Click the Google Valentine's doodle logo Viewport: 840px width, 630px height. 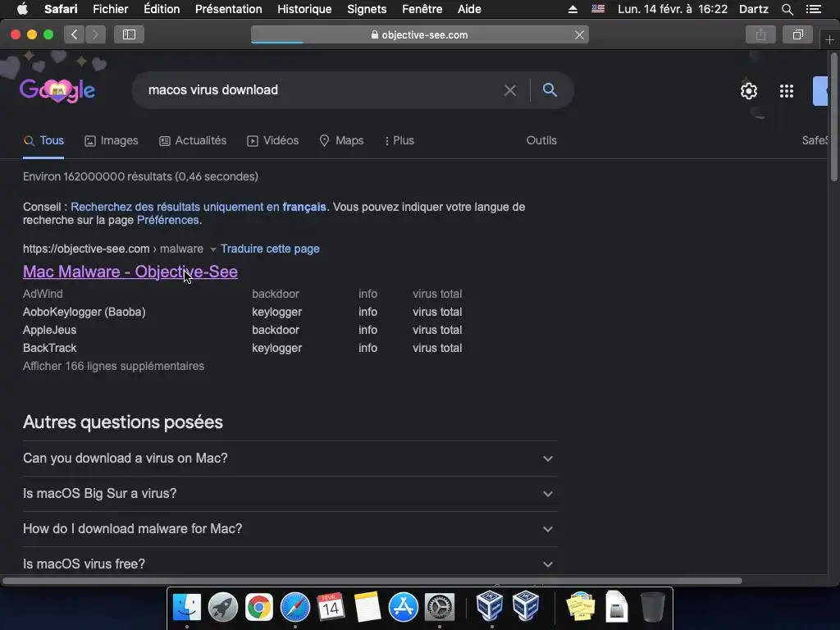coord(57,90)
